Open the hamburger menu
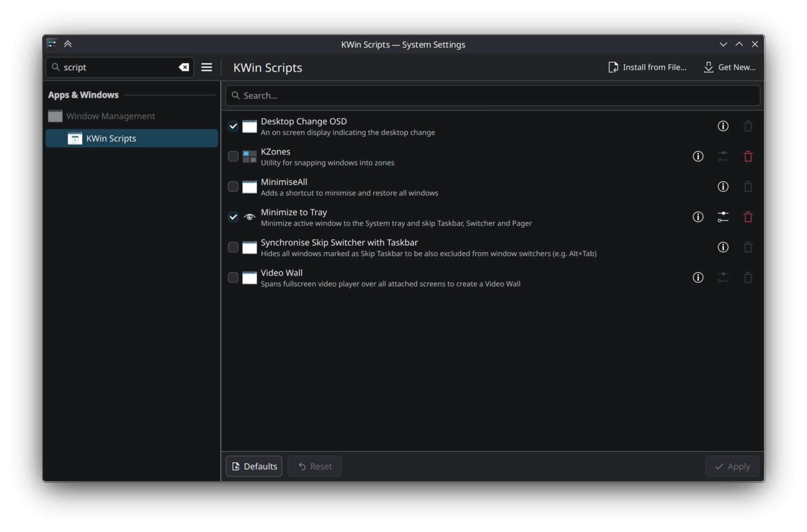Image resolution: width=807 pixels, height=532 pixels. [207, 67]
